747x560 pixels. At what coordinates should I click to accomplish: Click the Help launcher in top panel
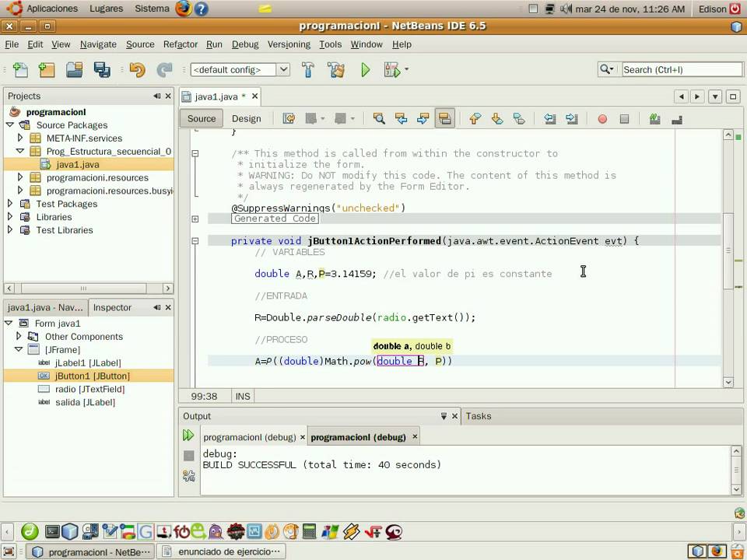point(202,9)
